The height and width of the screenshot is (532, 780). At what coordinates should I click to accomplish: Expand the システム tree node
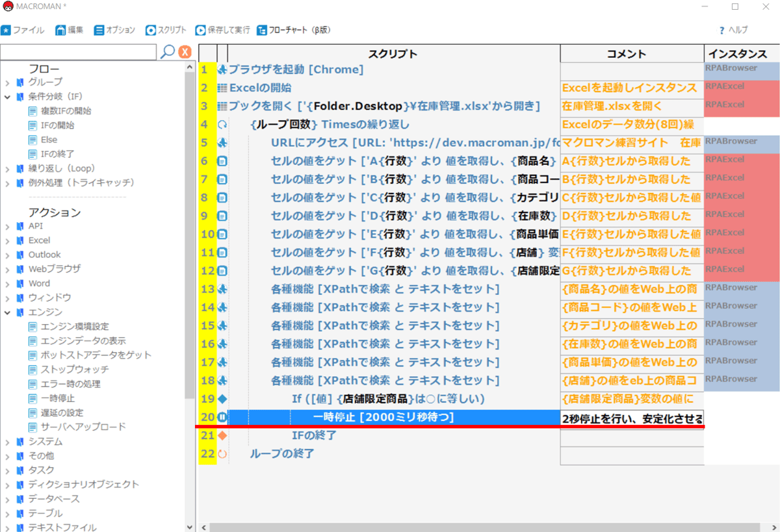pyautogui.click(x=7, y=442)
